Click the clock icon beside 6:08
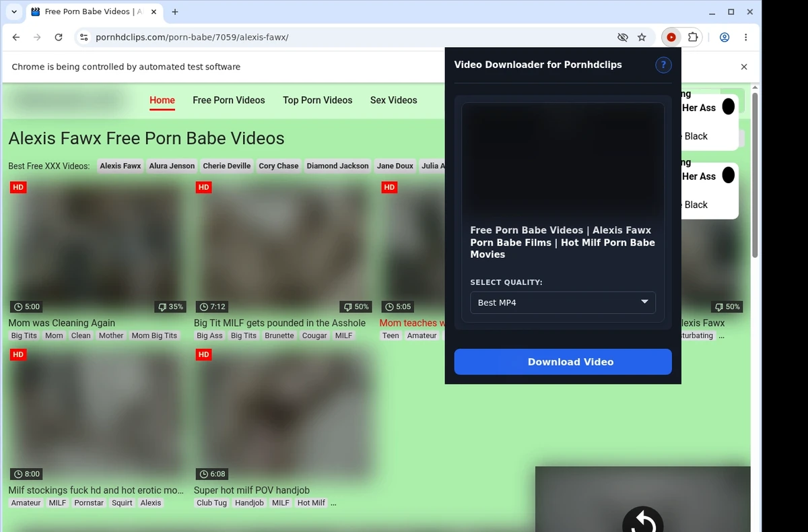 (x=204, y=474)
